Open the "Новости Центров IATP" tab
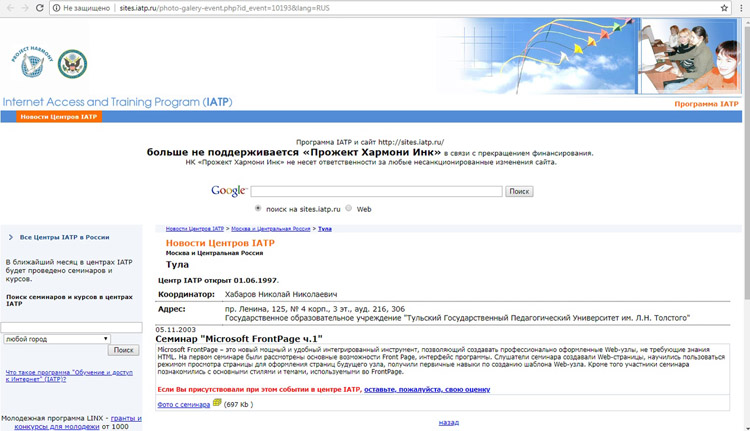Screen dimensions: 750x431 59,117
